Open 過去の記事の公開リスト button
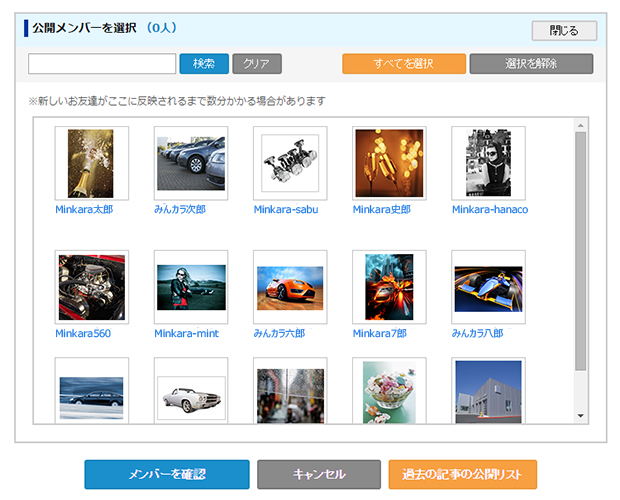The width and height of the screenshot is (620, 500). click(463, 474)
